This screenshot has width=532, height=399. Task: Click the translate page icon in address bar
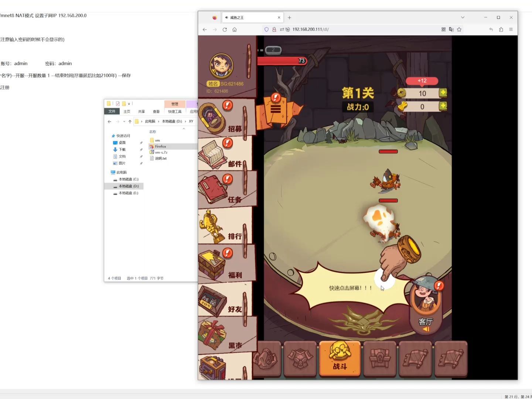[451, 30]
